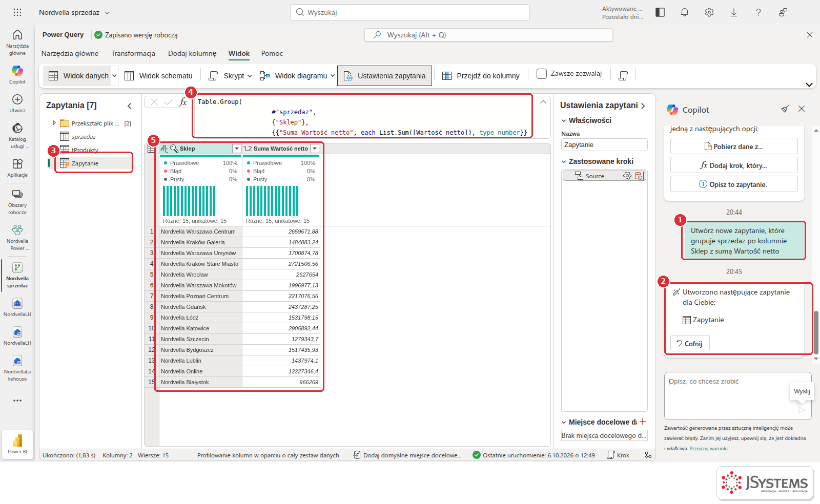Click the Copilot send arrow icon
Screen dimensions: 820x504
802,410
